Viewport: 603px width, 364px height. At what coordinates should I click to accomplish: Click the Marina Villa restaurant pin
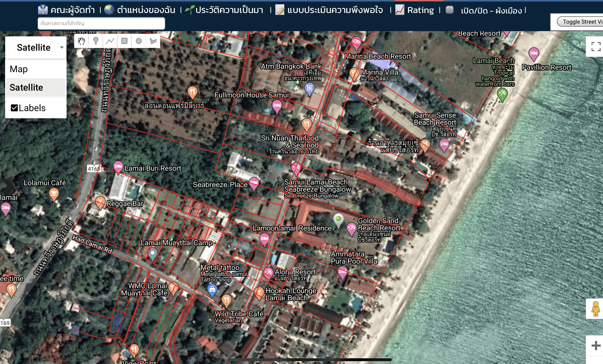coord(354,74)
